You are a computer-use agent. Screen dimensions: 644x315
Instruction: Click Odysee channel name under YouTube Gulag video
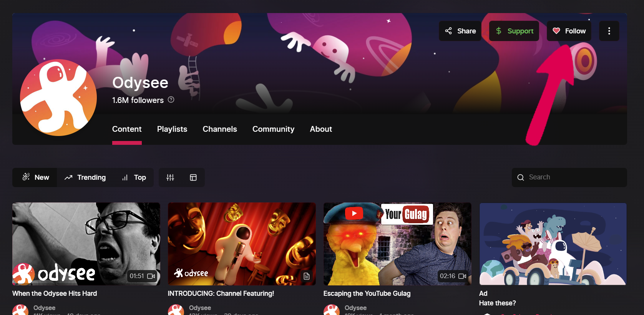coord(355,308)
